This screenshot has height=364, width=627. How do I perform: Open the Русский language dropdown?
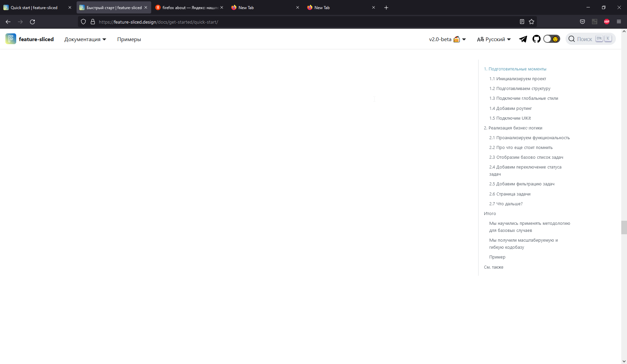tap(494, 39)
